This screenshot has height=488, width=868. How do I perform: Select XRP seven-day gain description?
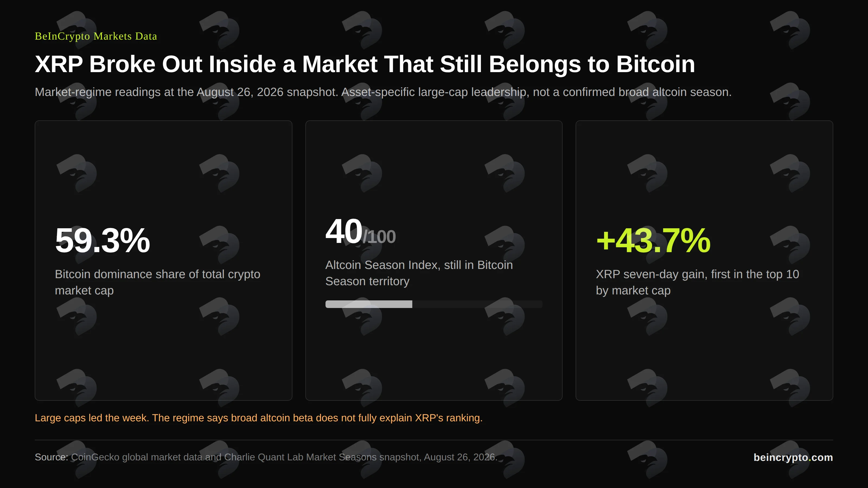click(x=697, y=282)
